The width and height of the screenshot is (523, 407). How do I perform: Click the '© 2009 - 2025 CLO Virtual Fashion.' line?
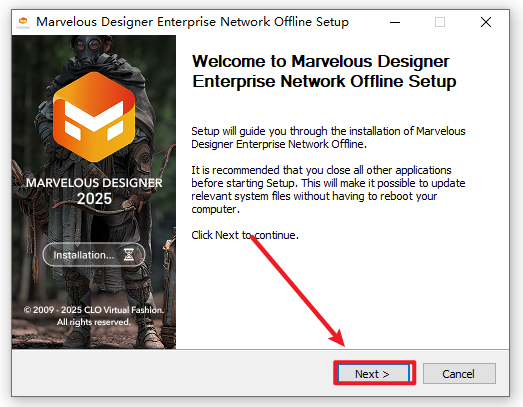click(x=94, y=310)
